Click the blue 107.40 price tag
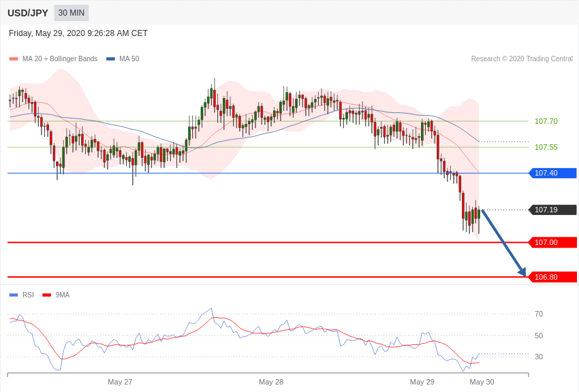This screenshot has width=579, height=392. coord(553,173)
